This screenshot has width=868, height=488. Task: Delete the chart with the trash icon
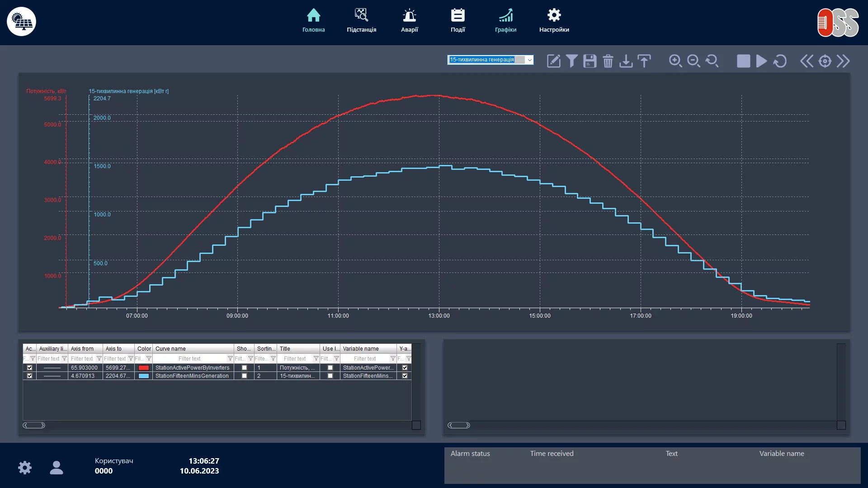tap(608, 61)
